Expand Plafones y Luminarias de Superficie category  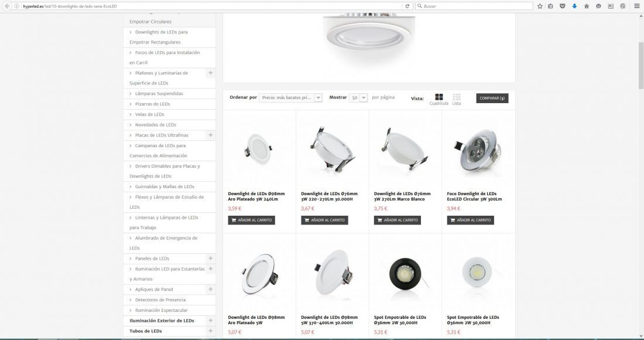point(210,73)
